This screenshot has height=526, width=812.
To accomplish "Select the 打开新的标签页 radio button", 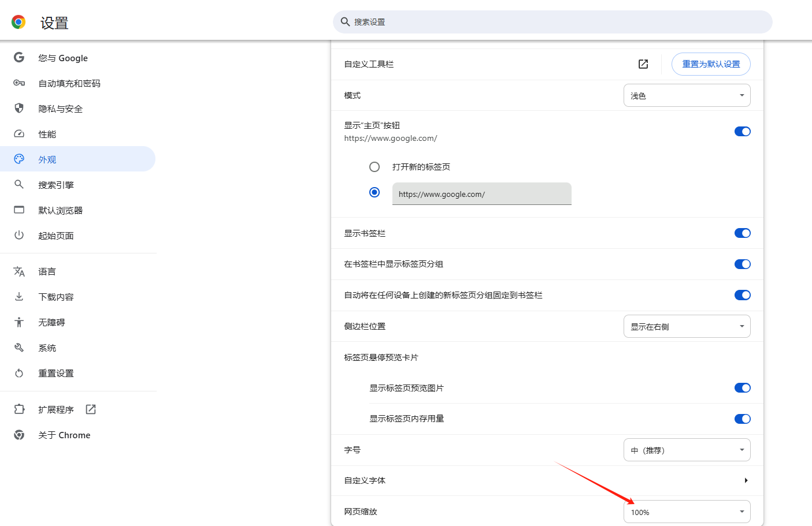I will coord(375,167).
